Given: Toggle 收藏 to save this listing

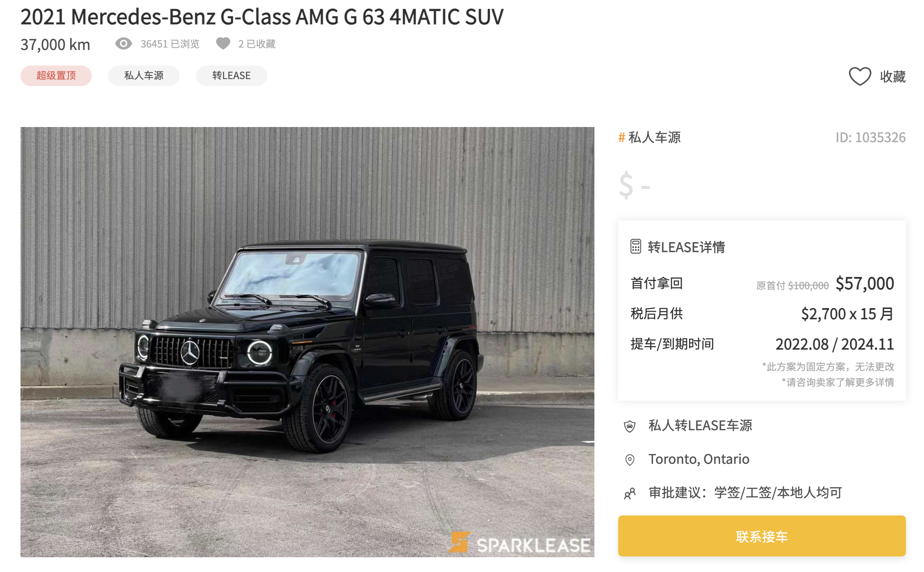Looking at the screenshot, I should pos(877,76).
